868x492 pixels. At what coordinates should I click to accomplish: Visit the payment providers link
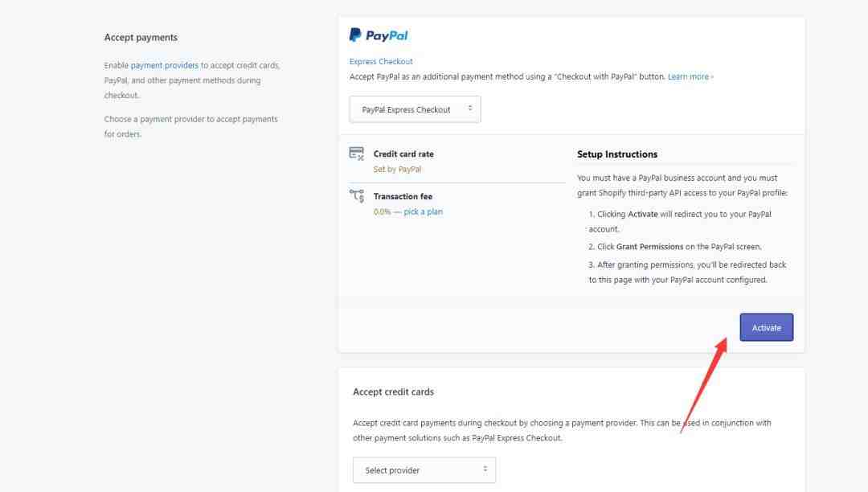pos(165,65)
